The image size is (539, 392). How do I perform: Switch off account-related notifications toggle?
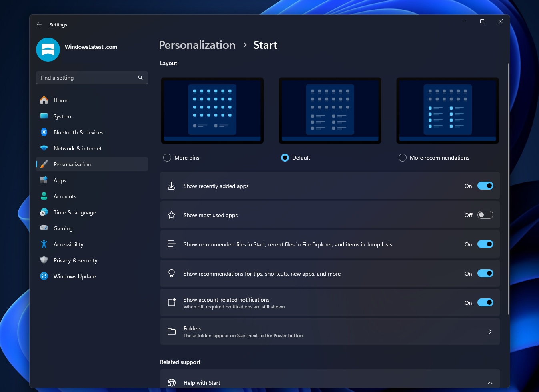click(485, 302)
